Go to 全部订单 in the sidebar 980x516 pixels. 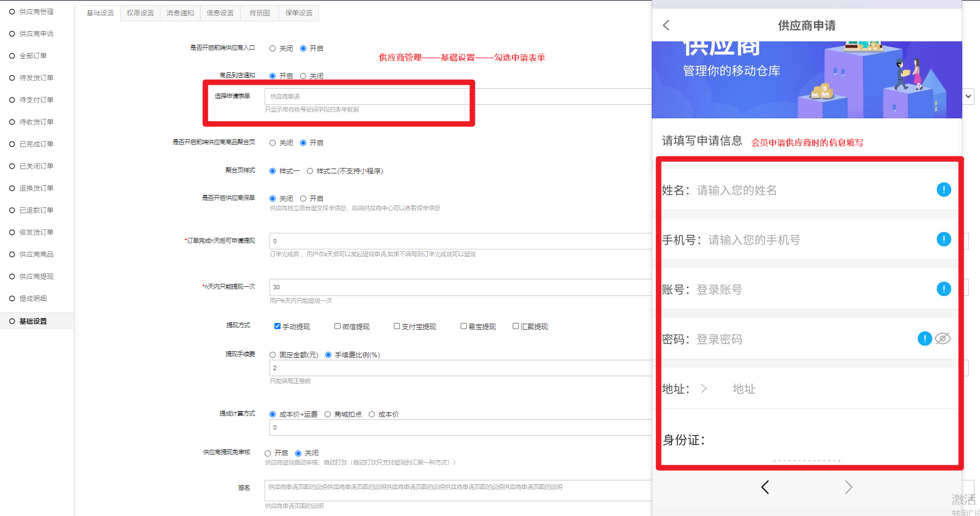coord(33,56)
